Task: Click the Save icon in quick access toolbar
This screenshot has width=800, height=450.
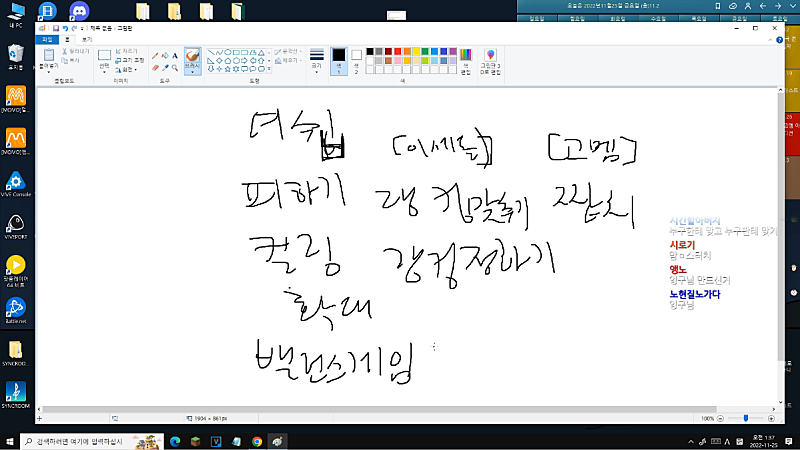Action: point(56,29)
